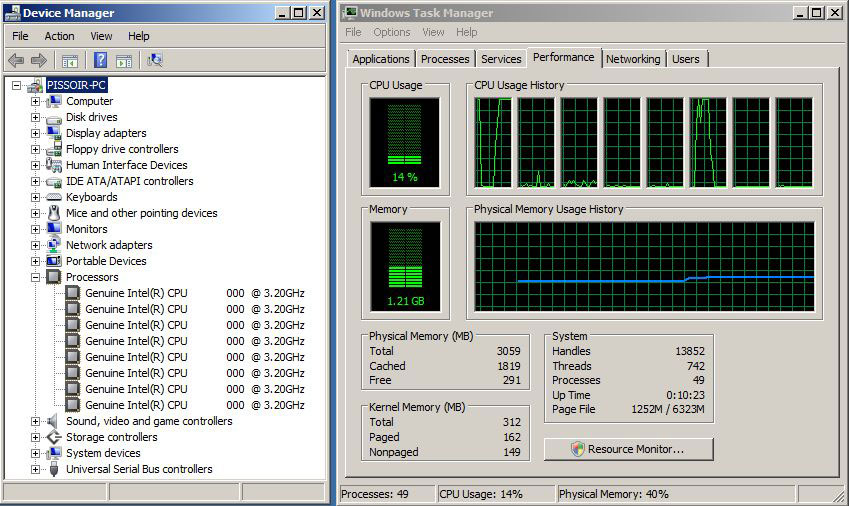The width and height of the screenshot is (849, 506).
Task: Click the Handles value 13852
Action: coord(690,351)
